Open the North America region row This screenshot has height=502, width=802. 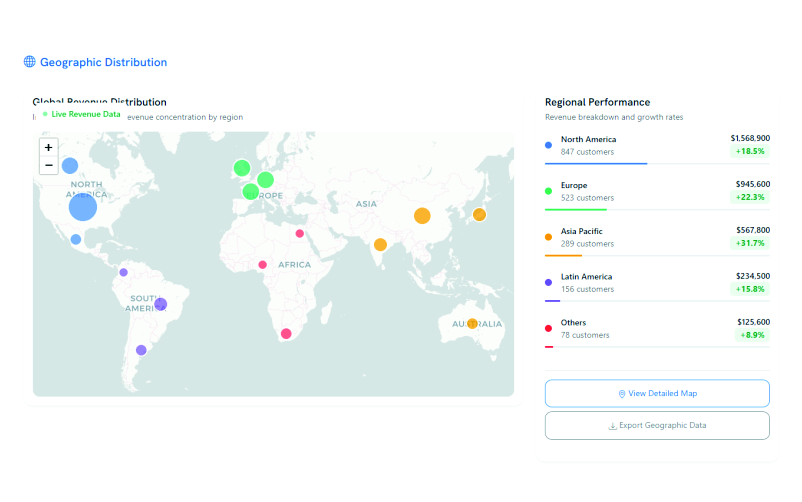click(657, 146)
